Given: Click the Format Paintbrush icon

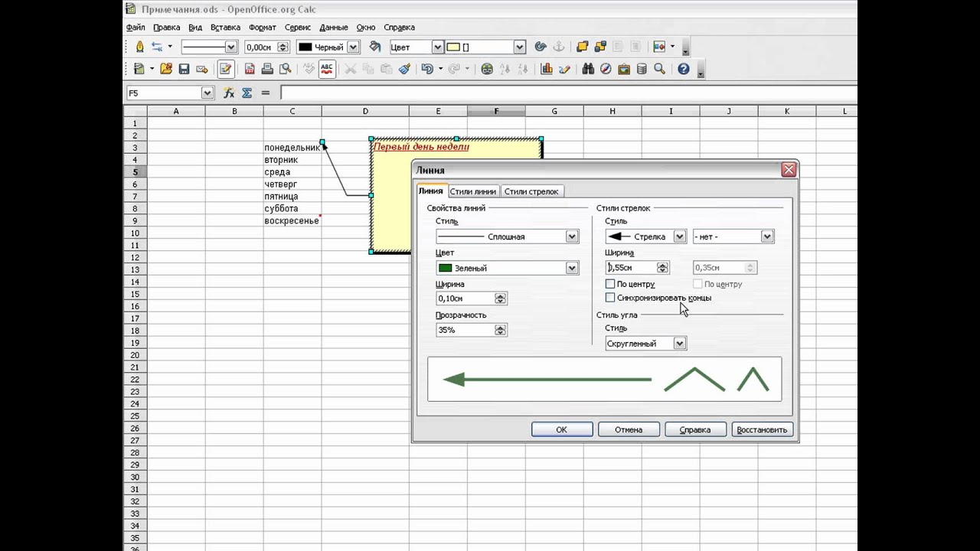Looking at the screenshot, I should tap(404, 69).
